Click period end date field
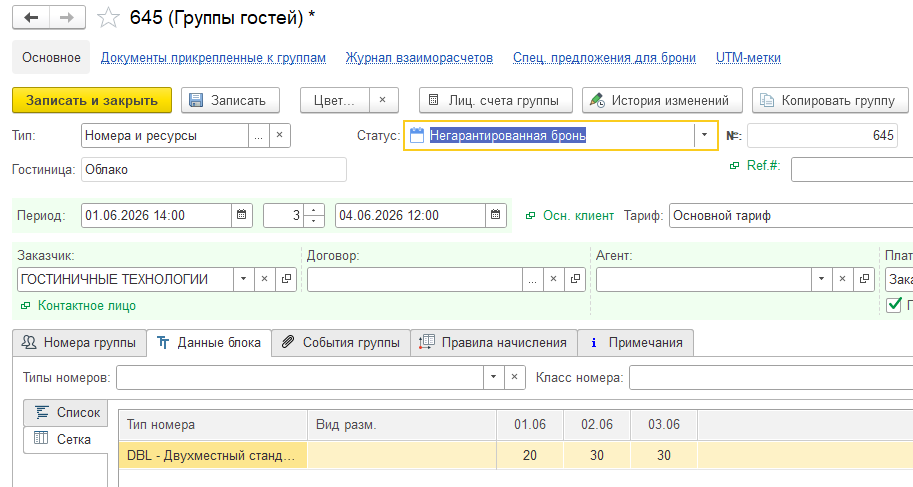This screenshot has width=913, height=487. pos(410,215)
